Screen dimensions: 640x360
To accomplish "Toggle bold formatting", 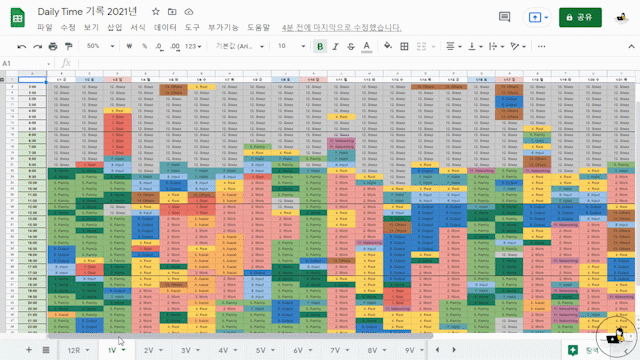I will tap(320, 47).
